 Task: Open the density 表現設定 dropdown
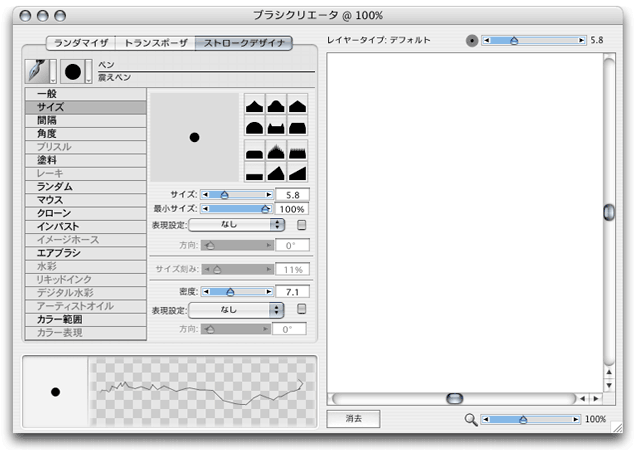coord(237,310)
